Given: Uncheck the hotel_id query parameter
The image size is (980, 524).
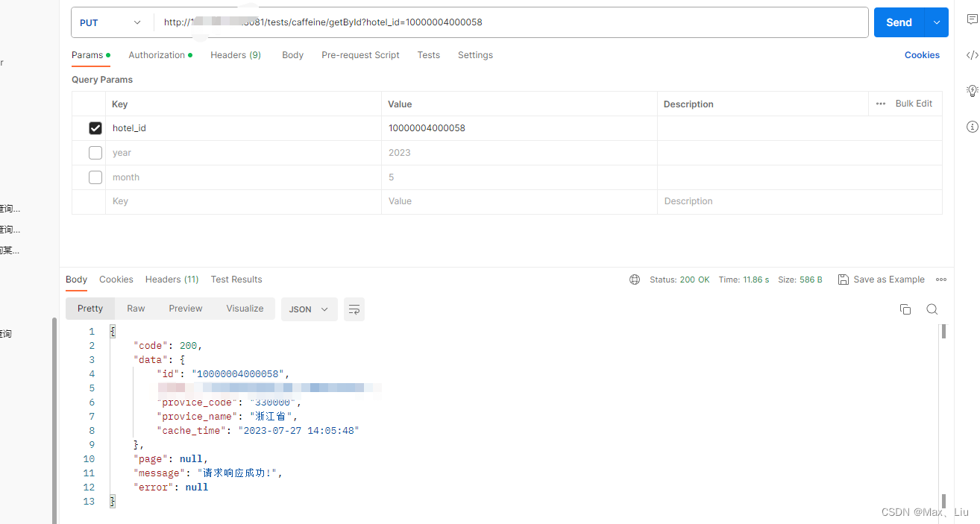Looking at the screenshot, I should 95,127.
